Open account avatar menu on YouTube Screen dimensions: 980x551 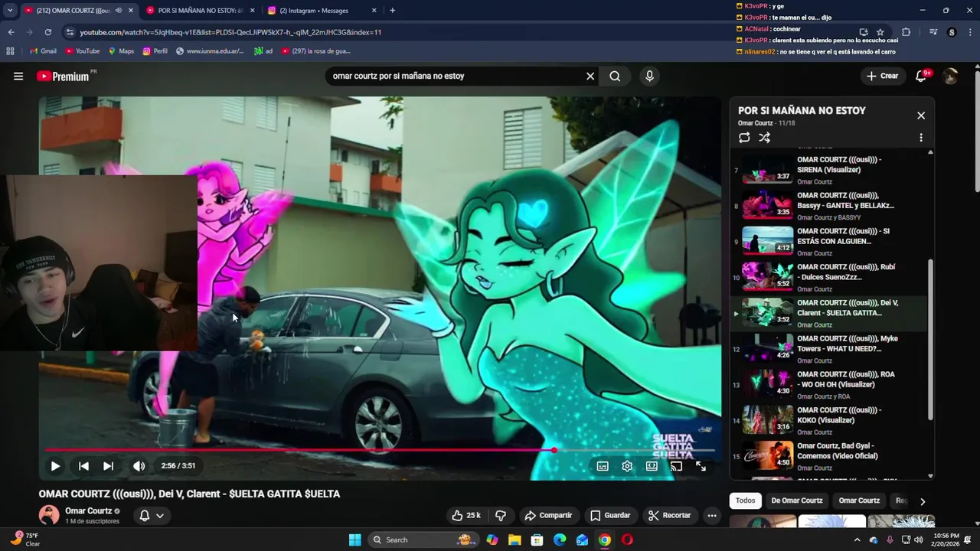(950, 76)
